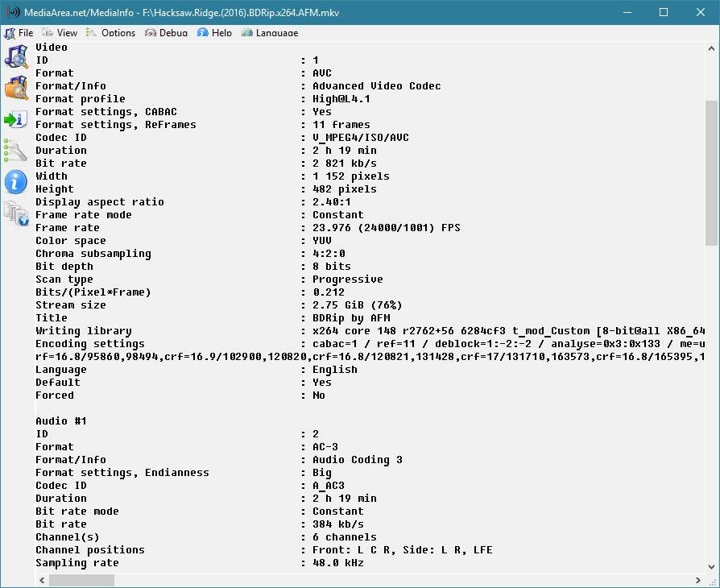Image resolution: width=720 pixels, height=588 pixels.
Task: Click the '23.976 (24000/1001) FPS' value
Action: (x=386, y=227)
